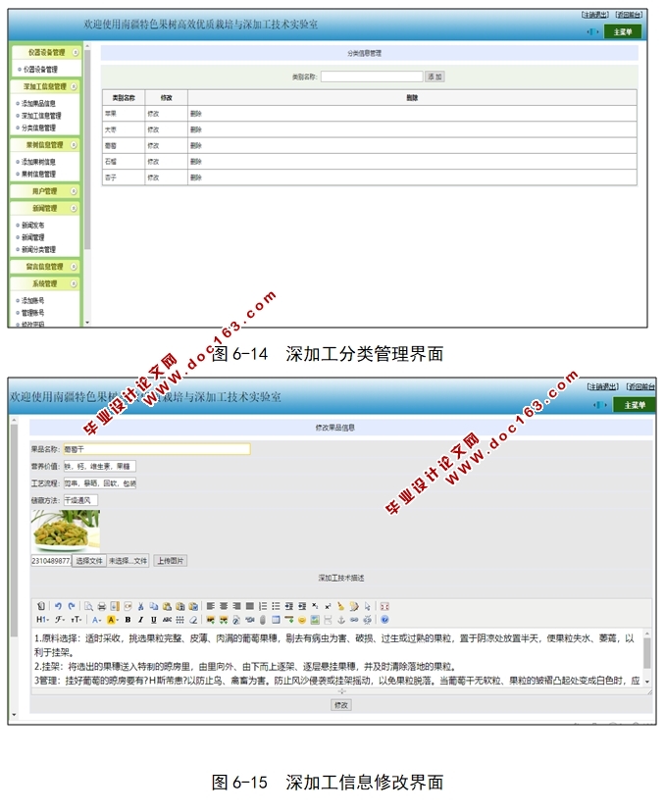Apply superscript formatting
Image resolution: width=665 pixels, height=812 pixels.
[328, 606]
